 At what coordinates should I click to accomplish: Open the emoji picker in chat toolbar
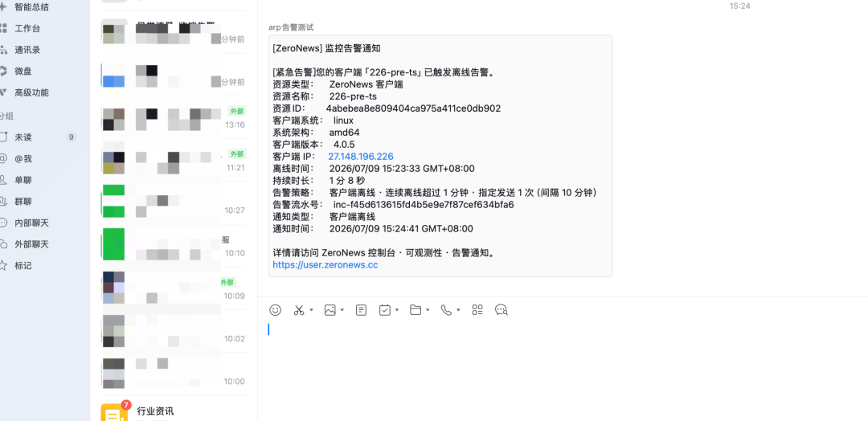coord(275,310)
